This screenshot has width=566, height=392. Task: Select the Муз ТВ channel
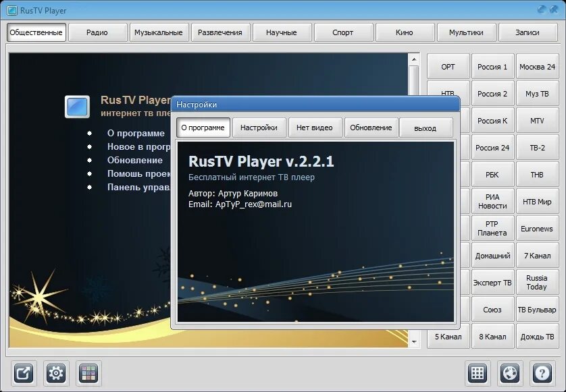point(537,94)
